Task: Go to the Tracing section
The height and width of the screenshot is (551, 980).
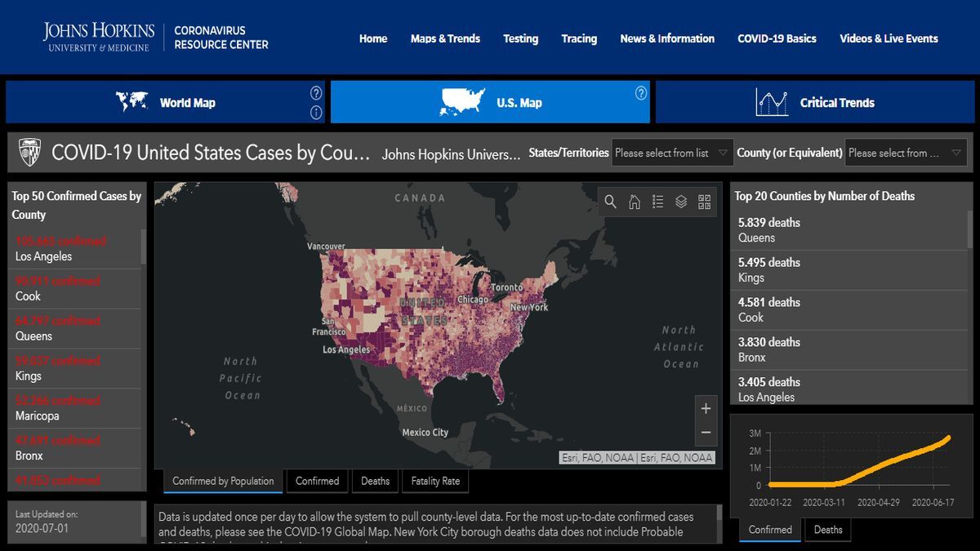Action: [x=579, y=38]
